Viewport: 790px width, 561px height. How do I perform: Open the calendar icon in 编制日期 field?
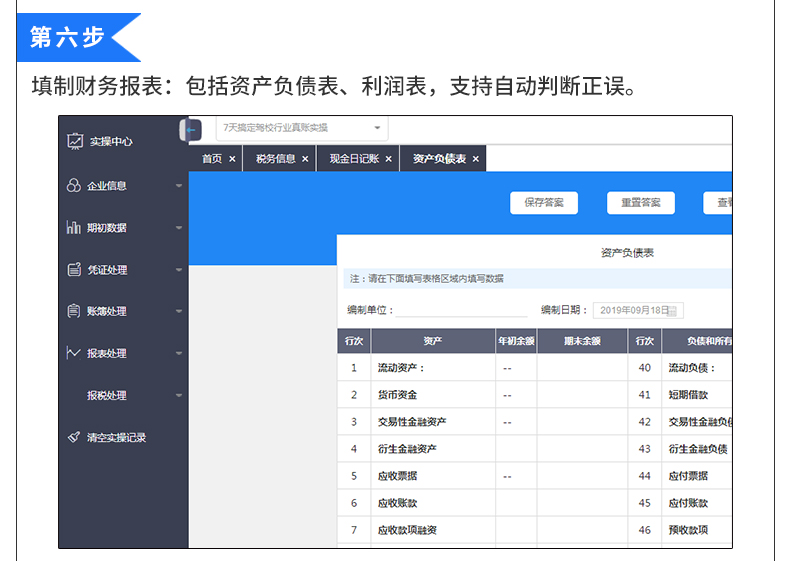point(674,311)
